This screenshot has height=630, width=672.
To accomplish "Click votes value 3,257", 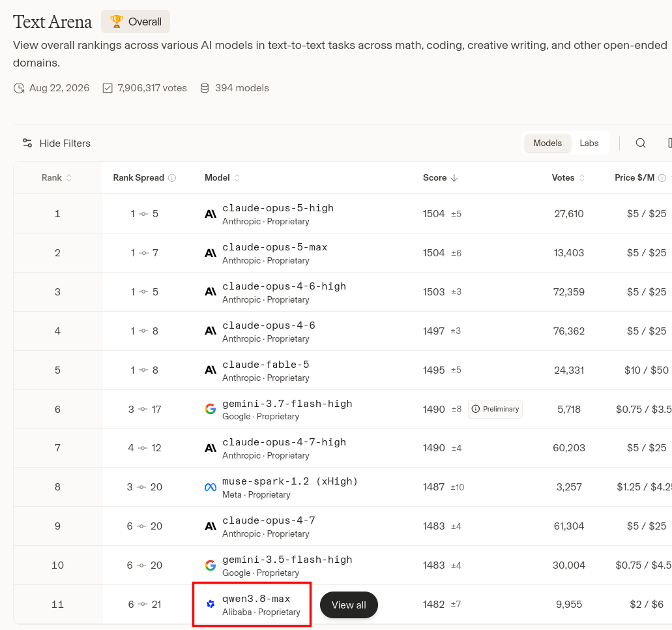I will 569,487.
